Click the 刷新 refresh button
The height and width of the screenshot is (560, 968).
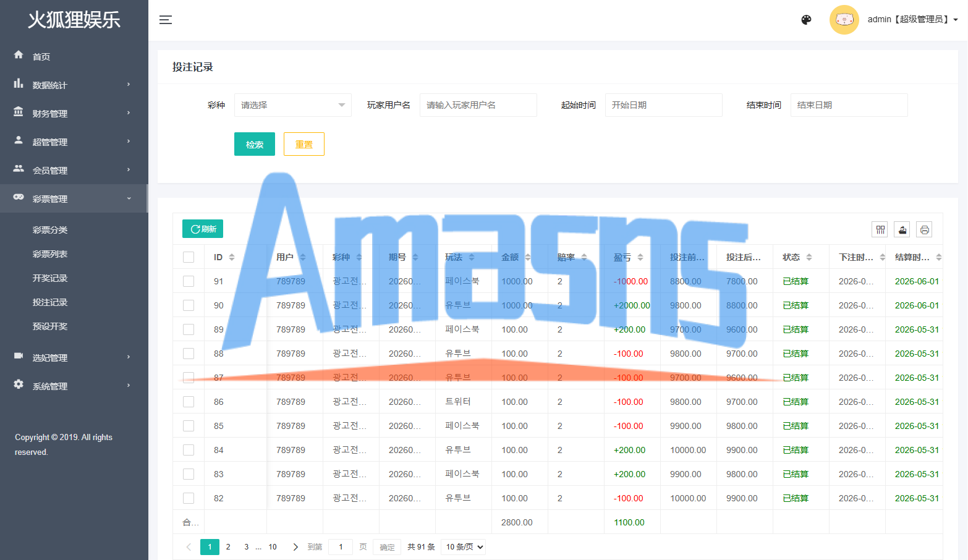[203, 229]
